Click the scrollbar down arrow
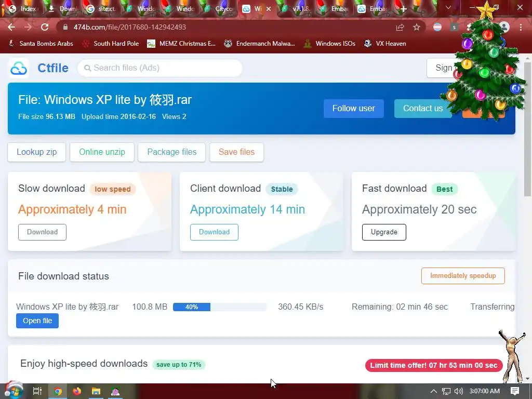The image size is (532, 399). pyautogui.click(x=528, y=379)
